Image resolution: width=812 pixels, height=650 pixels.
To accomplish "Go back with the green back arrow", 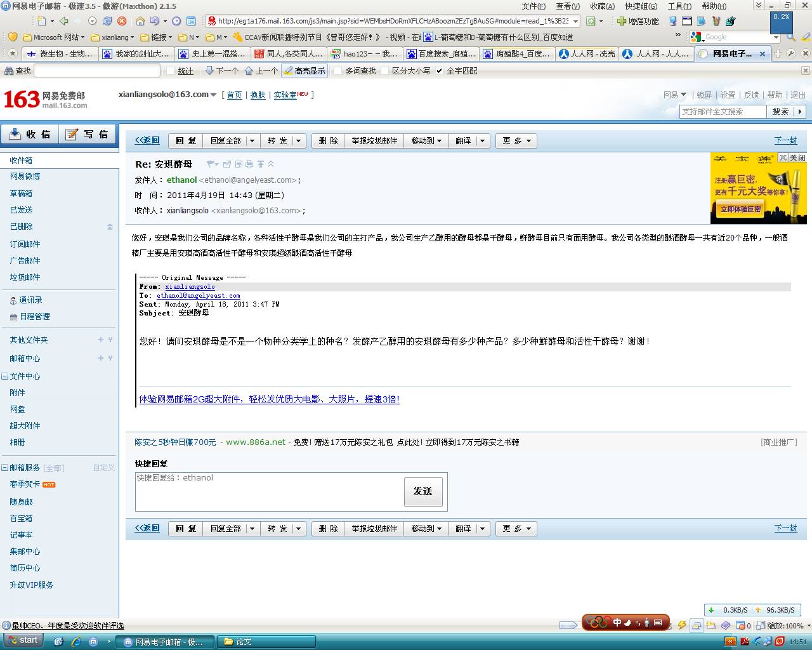I will (63, 21).
